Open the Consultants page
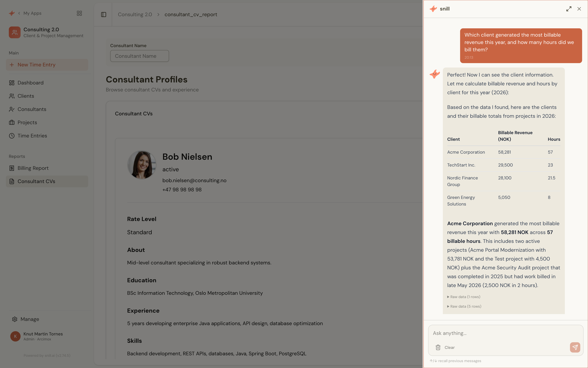The image size is (588, 368). click(47, 109)
